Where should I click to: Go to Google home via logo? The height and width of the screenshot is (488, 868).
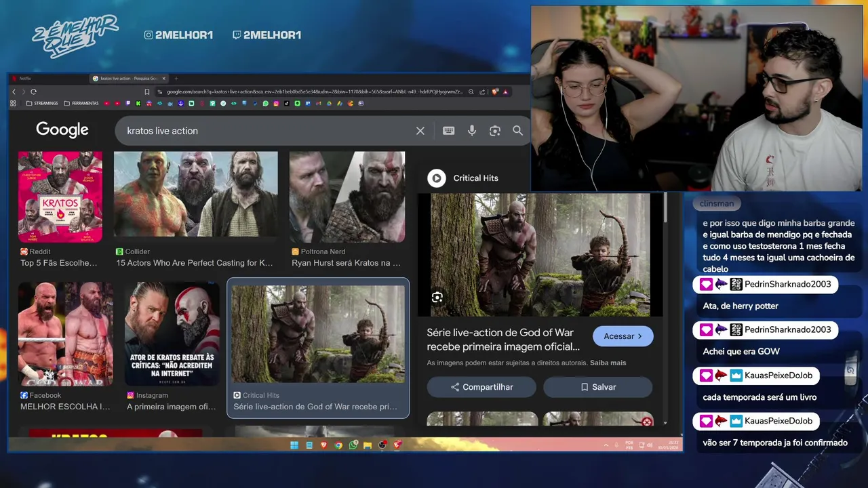pos(62,130)
